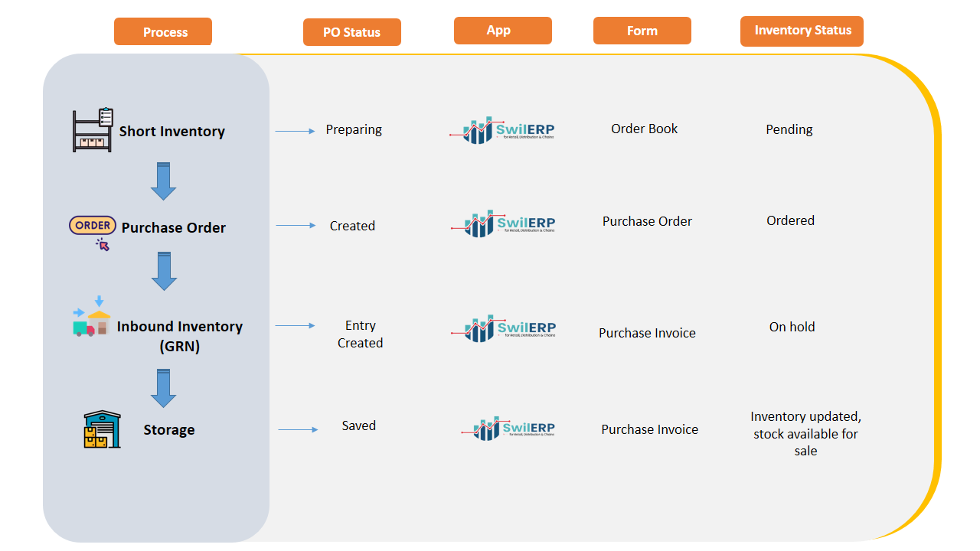Click the On hold inventory status
Screen dimensions: 980x551
tap(792, 327)
